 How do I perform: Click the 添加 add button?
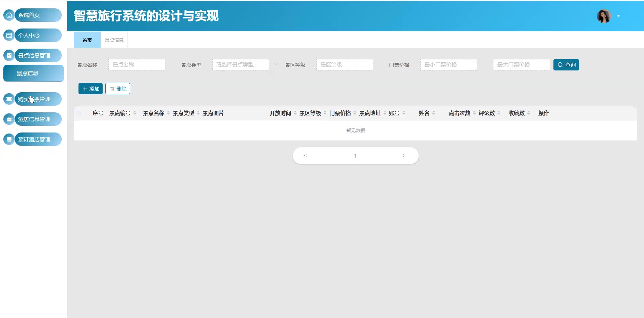pos(91,89)
